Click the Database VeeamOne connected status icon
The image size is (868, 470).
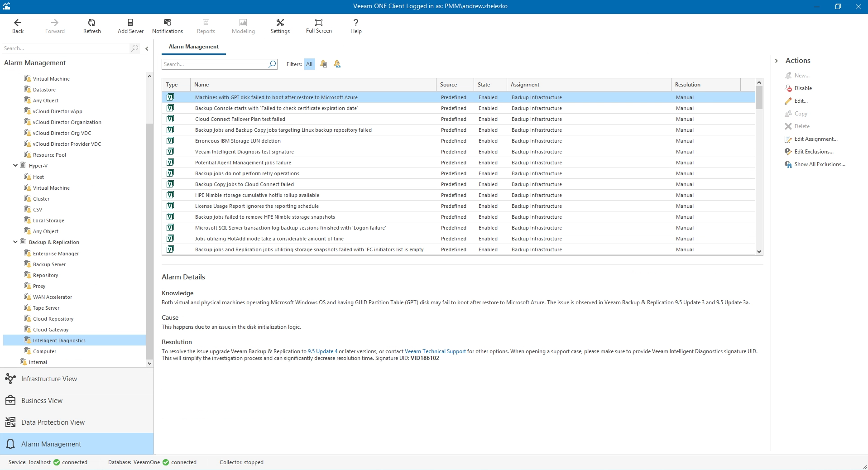(x=166, y=462)
